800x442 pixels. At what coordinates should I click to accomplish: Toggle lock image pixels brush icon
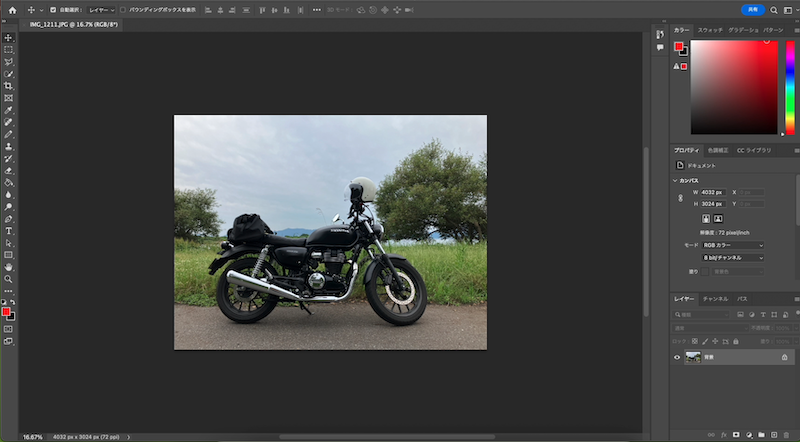pyautogui.click(x=705, y=341)
